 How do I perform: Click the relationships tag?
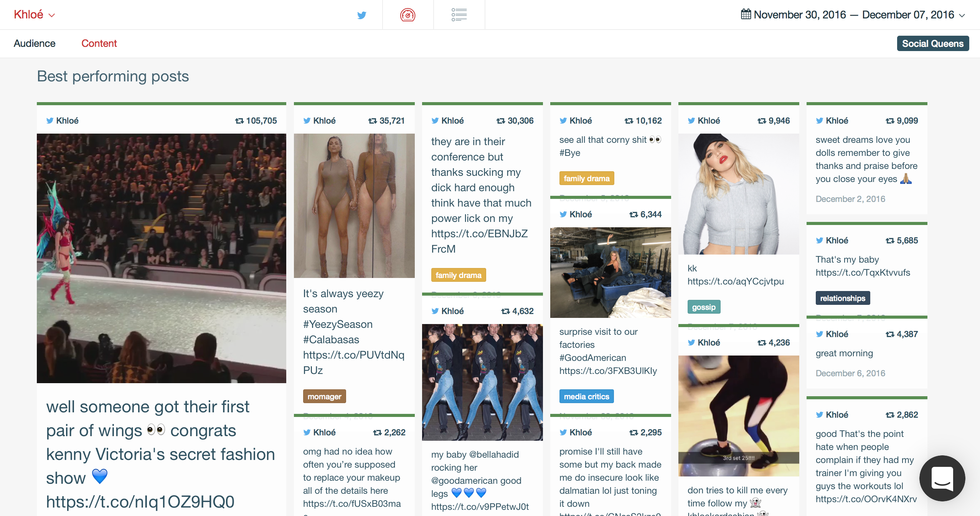pos(843,298)
